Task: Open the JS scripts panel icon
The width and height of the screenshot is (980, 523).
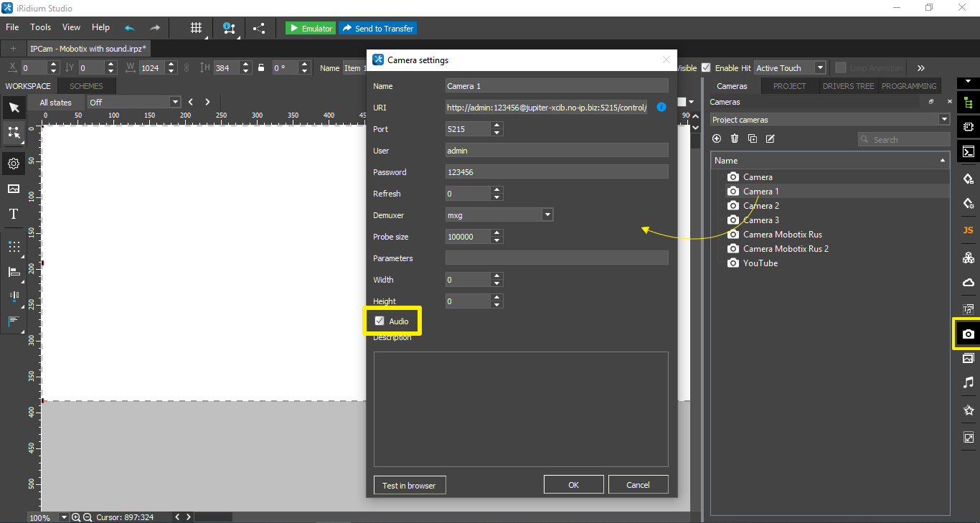Action: [x=968, y=230]
